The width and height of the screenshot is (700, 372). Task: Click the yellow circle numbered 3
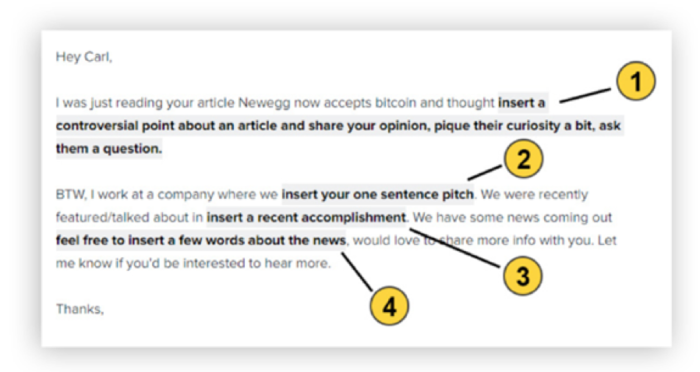click(523, 276)
